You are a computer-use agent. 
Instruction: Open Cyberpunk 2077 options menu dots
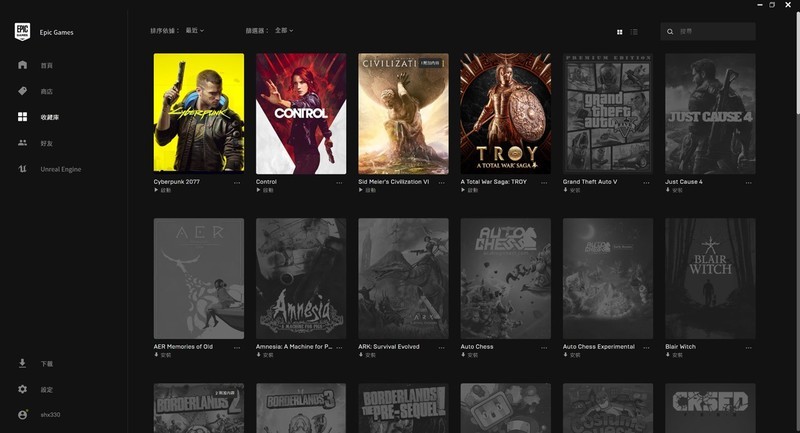237,183
